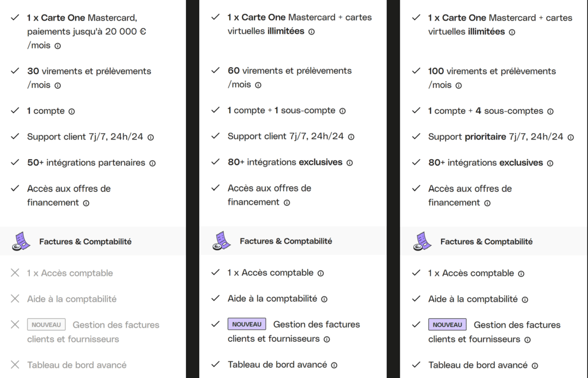
Task: Click info icon after 'virtuelles illimitées' in middle plan
Action: (311, 32)
